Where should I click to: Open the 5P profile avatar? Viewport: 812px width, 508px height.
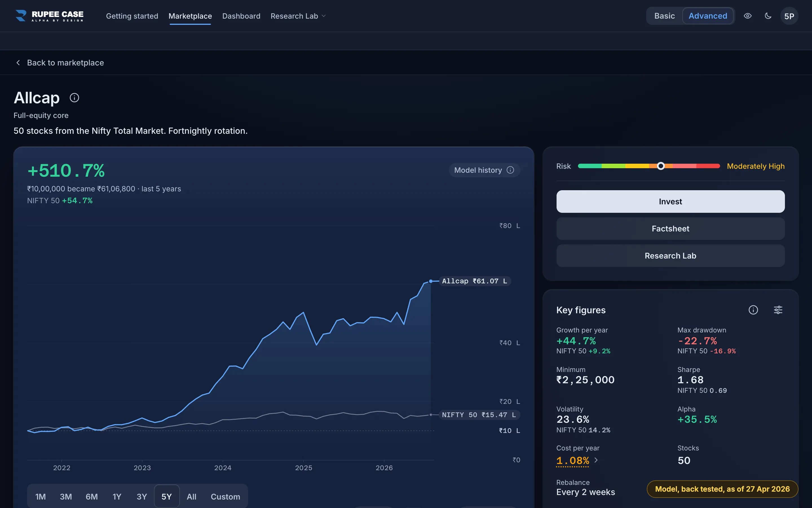click(x=789, y=16)
